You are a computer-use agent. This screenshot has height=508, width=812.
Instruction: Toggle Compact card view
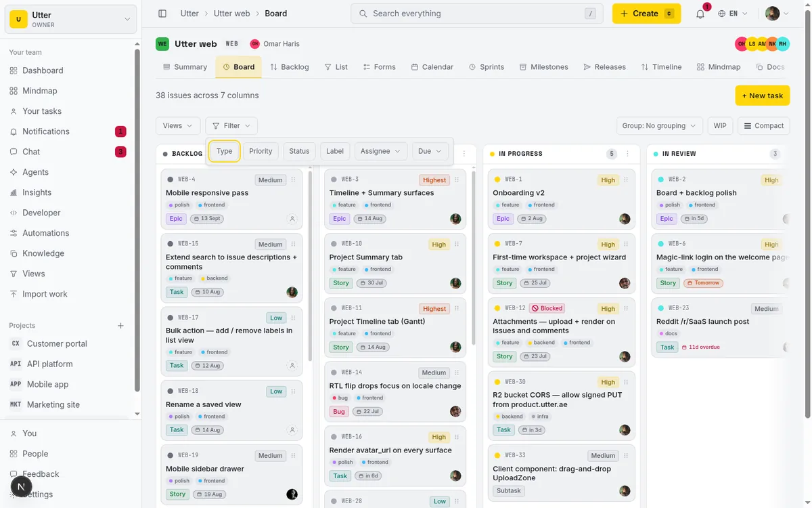point(763,126)
